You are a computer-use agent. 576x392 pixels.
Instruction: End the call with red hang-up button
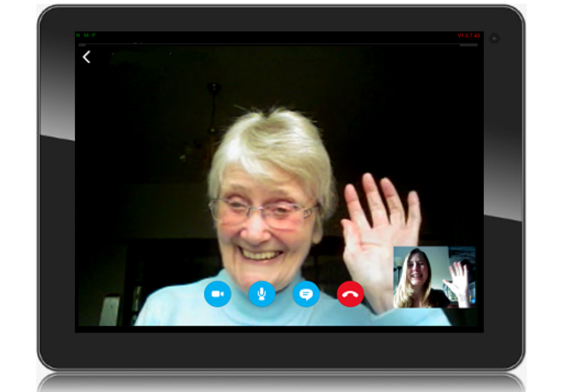pos(350,294)
